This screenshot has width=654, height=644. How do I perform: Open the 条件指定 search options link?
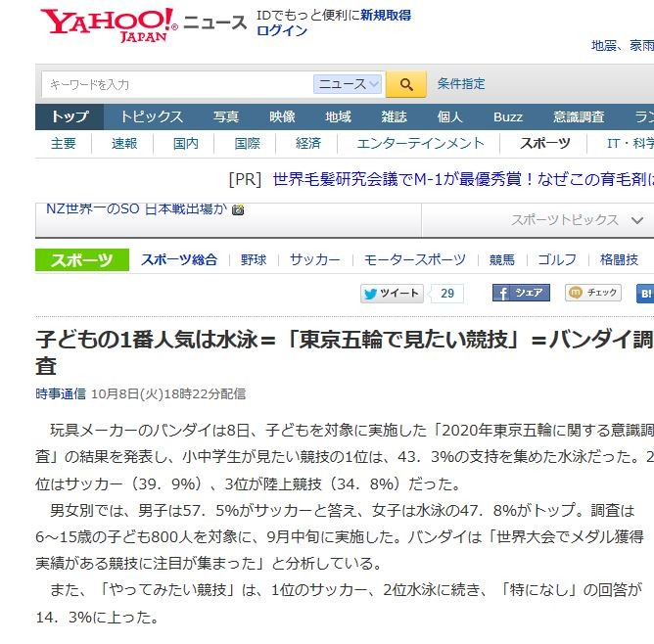click(461, 84)
